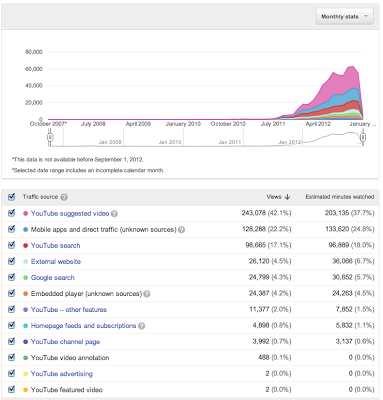Click the YouTube video annotation row label
The height and width of the screenshot is (400, 383).
(70, 358)
